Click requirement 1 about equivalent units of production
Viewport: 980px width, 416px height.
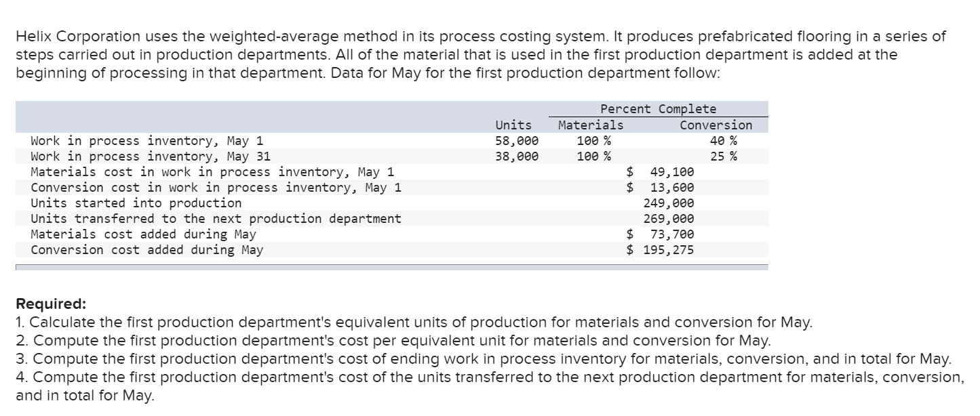(x=414, y=321)
